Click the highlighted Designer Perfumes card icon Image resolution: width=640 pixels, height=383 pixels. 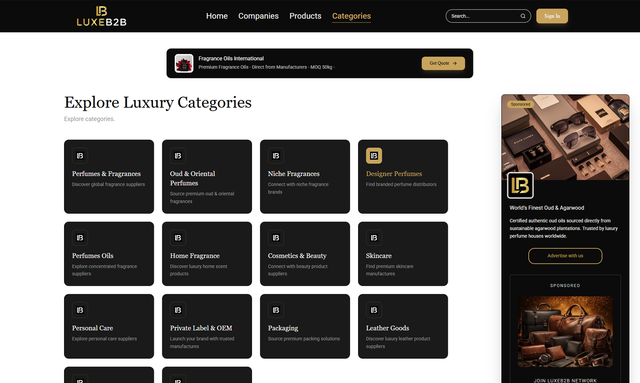pos(374,156)
